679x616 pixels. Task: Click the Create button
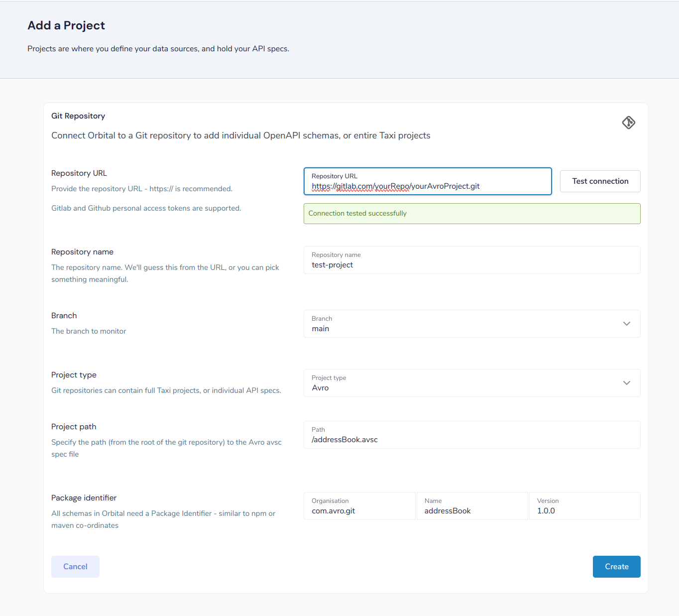(x=616, y=567)
